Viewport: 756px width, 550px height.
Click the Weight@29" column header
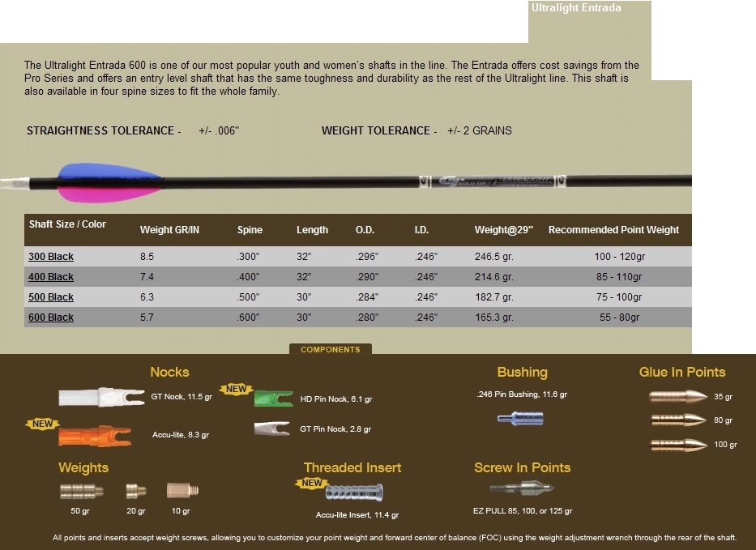point(504,230)
